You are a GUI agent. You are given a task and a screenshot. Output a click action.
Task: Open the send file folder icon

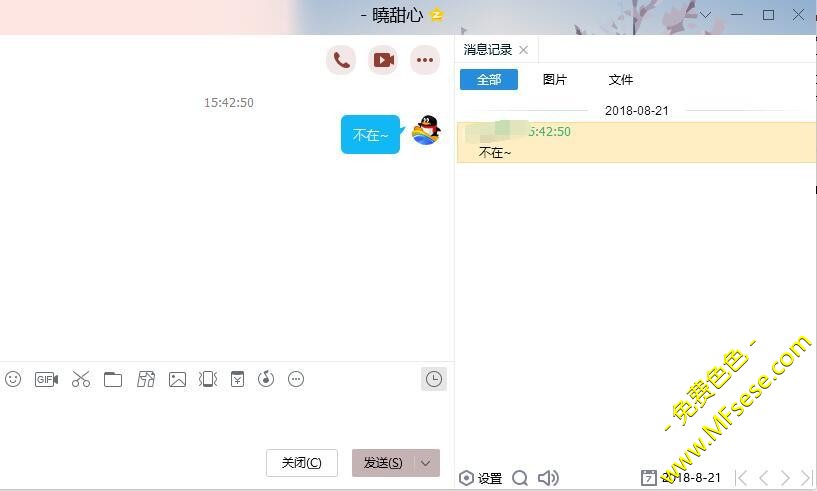(x=113, y=379)
